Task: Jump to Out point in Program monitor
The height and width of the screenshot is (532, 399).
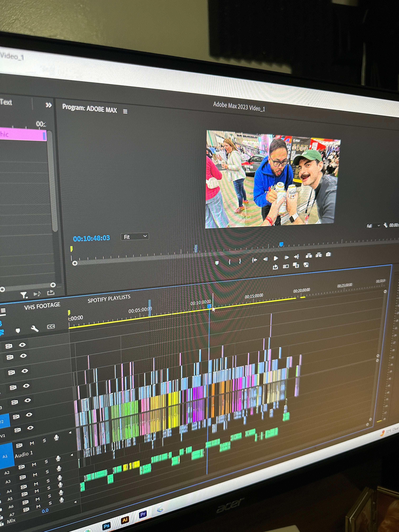Action: [x=296, y=257]
